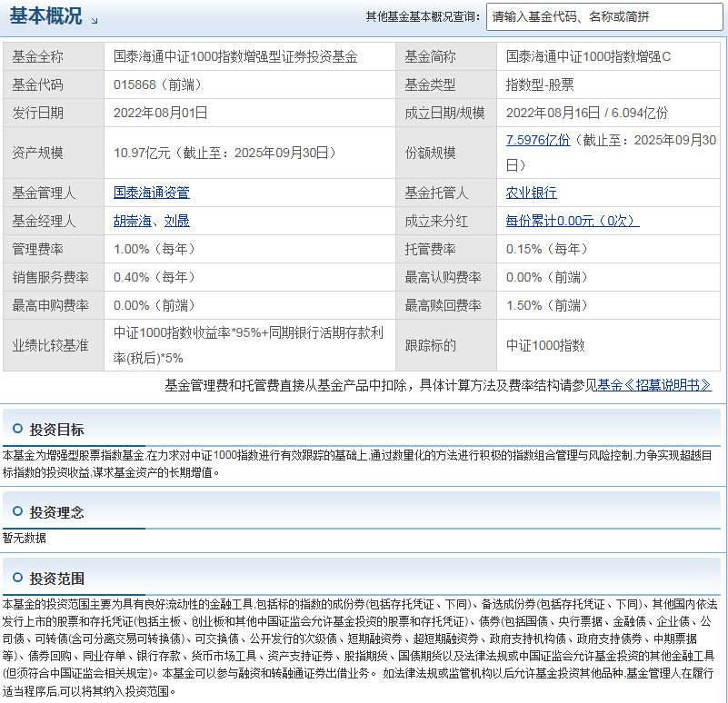Click the value 2022年08月16日 / 6.094亿份
The height and width of the screenshot is (703, 728).
tap(587, 113)
